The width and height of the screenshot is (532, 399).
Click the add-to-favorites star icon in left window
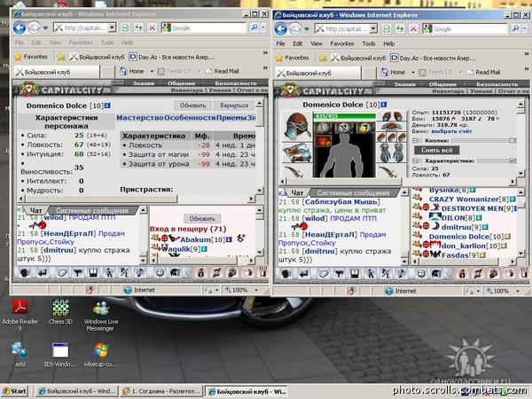(61, 58)
